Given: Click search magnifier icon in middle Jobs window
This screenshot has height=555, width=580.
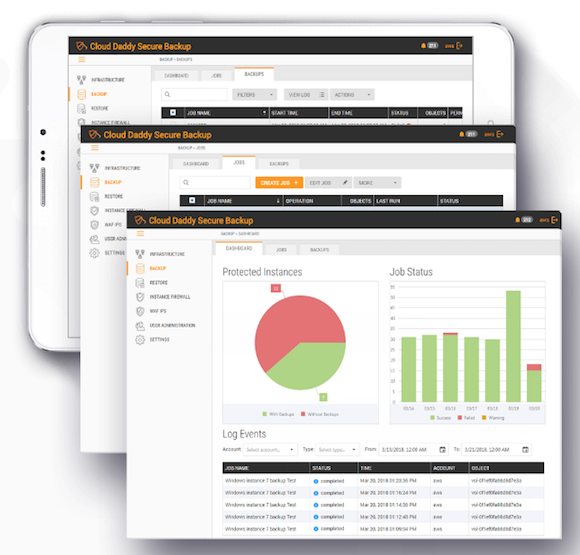Looking at the screenshot, I should coord(186,182).
